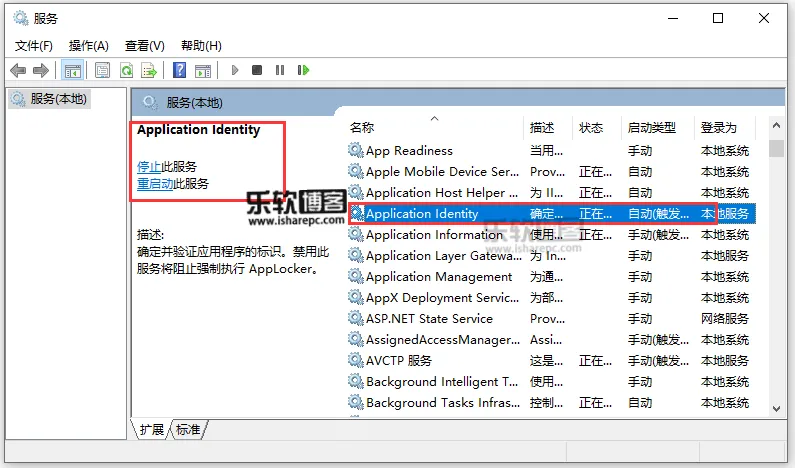Select gear icon of Background Tasks Infrastructure row
This screenshot has height=468, width=795.
click(x=356, y=403)
